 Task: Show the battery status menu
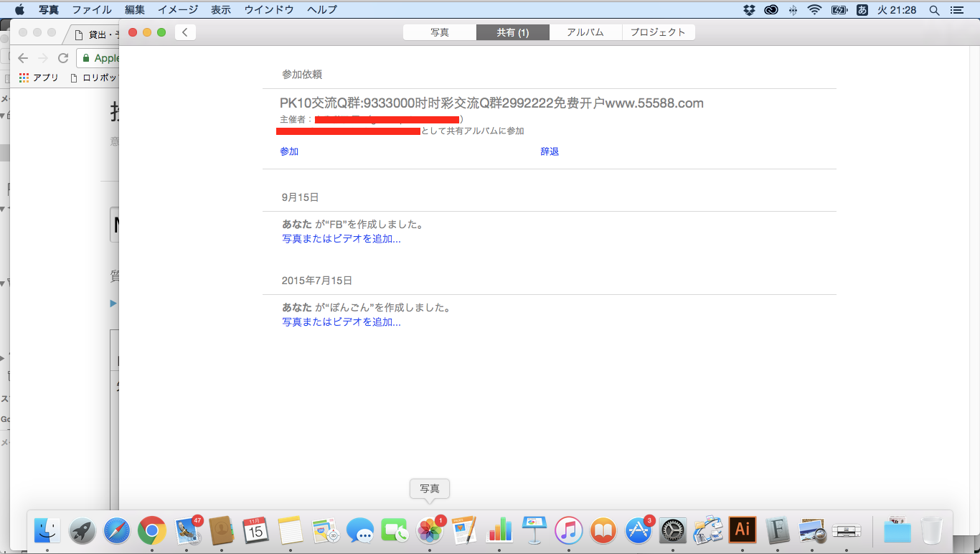(x=839, y=10)
